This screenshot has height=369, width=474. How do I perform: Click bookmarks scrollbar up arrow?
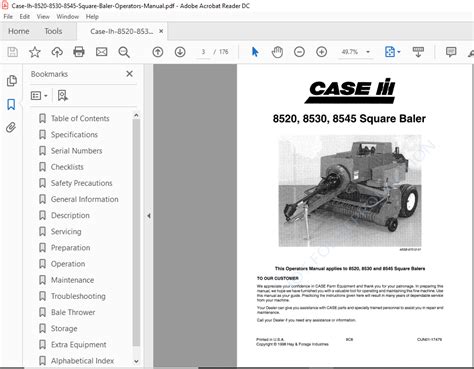(x=136, y=115)
